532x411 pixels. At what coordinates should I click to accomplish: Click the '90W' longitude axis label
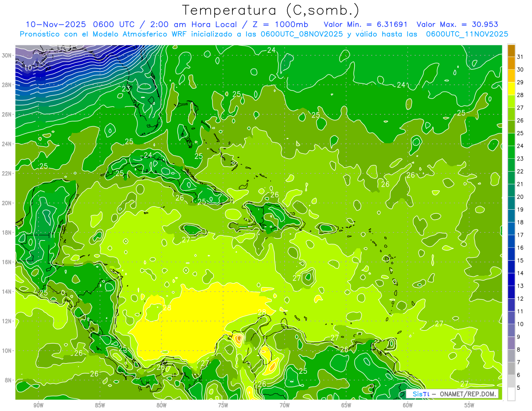(39, 405)
